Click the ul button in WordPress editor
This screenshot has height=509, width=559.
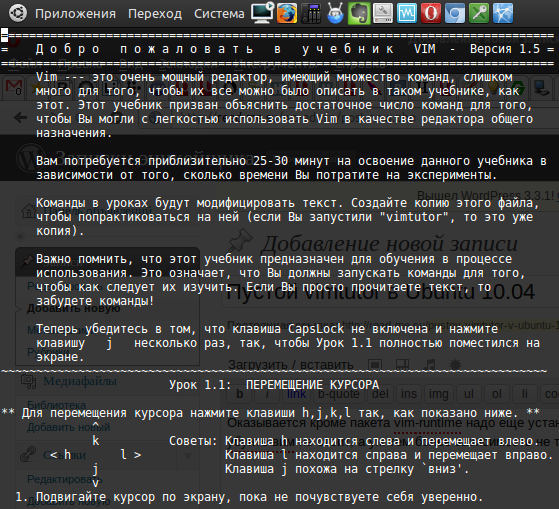click(x=468, y=394)
